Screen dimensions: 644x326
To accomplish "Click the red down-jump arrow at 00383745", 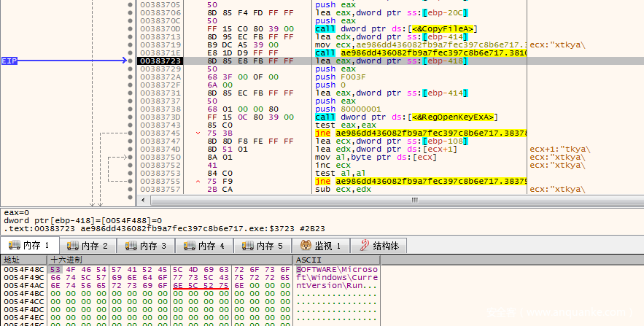I will click(x=189, y=133).
